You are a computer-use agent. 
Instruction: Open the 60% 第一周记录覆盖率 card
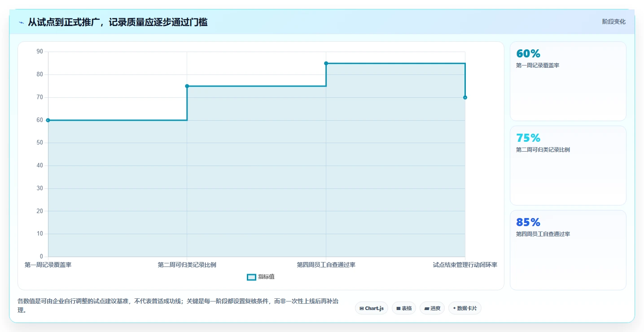coord(568,81)
